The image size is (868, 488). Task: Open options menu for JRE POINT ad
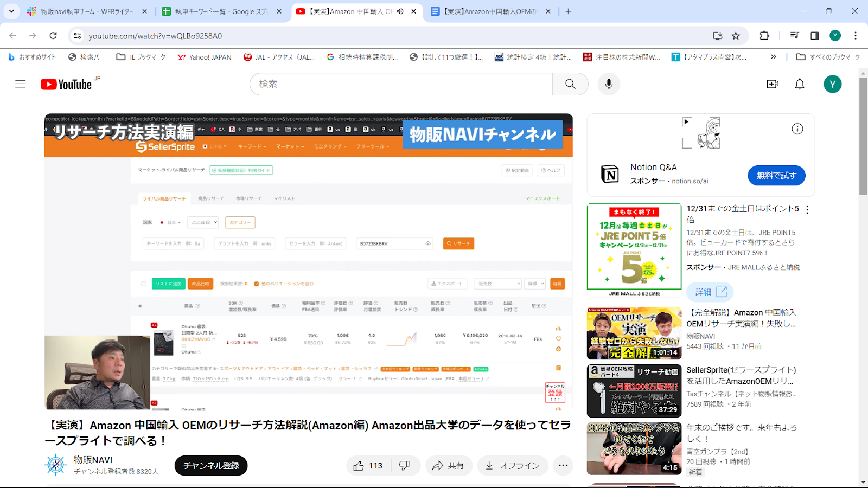(x=807, y=210)
